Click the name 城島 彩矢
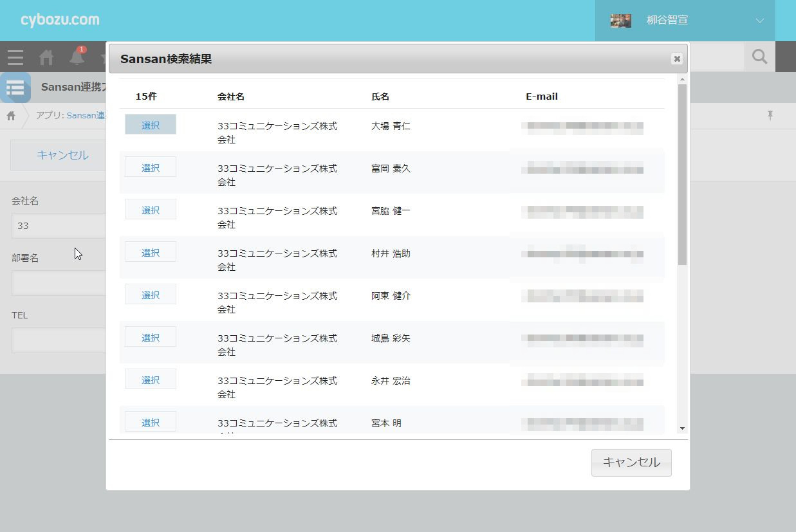796x532 pixels. click(391, 338)
